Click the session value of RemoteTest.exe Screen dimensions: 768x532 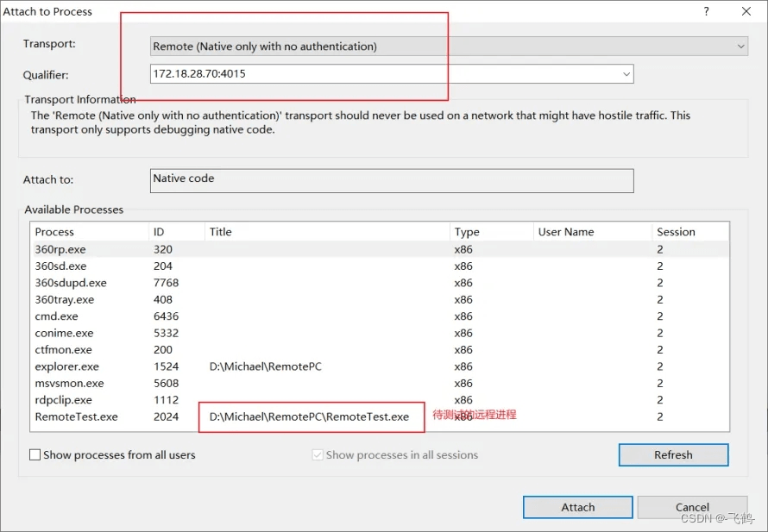tap(660, 416)
